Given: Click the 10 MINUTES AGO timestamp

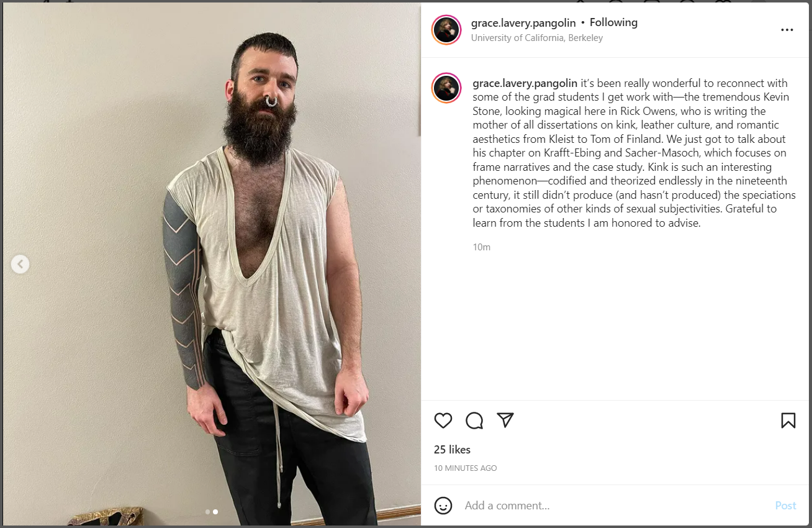Looking at the screenshot, I should [x=466, y=468].
